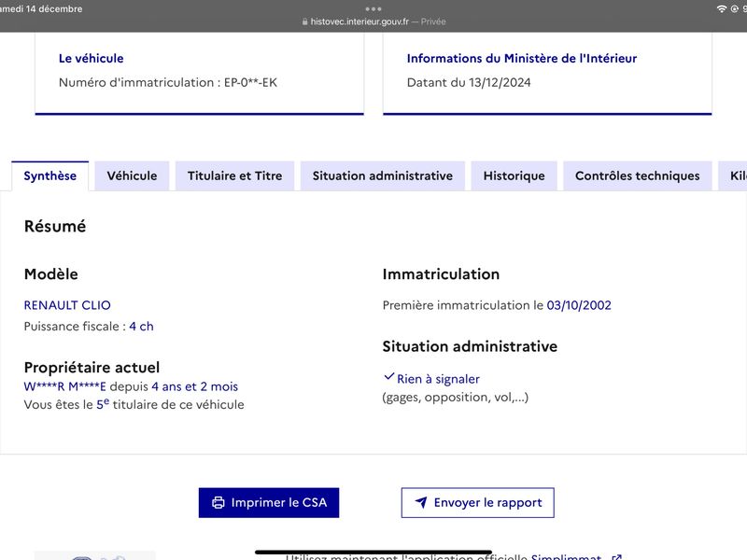
Task: Click Informations du Ministère de l'Intérieur heading
Action: [x=522, y=58]
